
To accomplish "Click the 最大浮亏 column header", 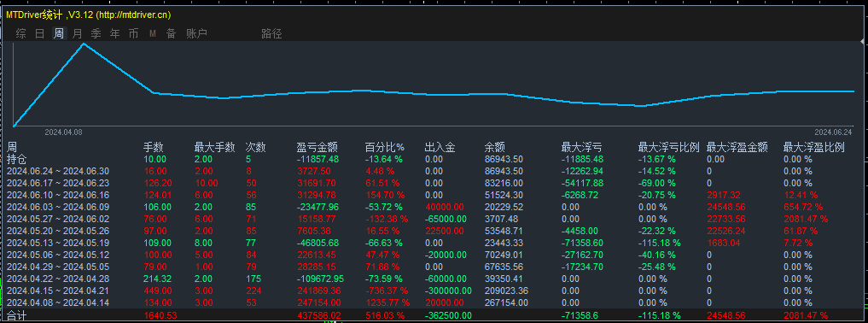I will [x=582, y=147].
